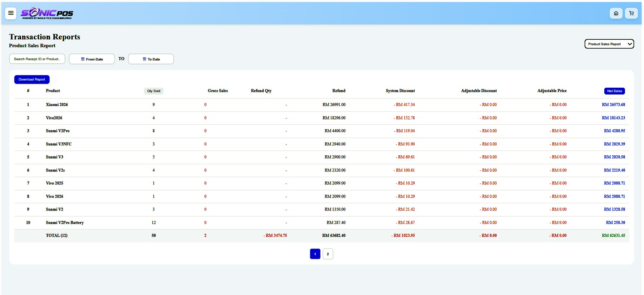Click total gross sales - RM 3474.75
This screenshot has height=295, width=644.
(275, 236)
